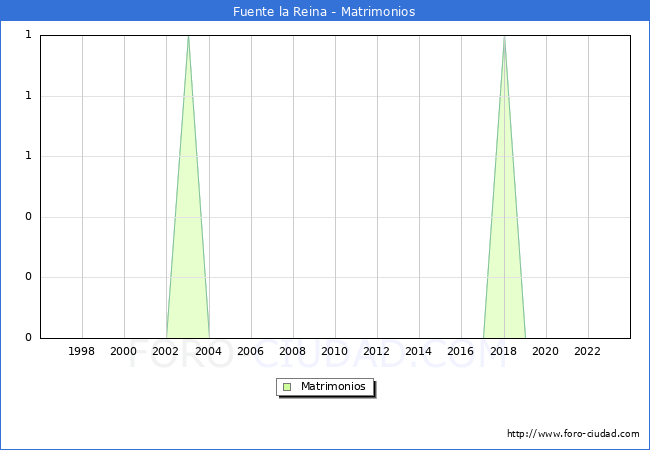
Task: Click the Matrimonios legend label
Action: tap(334, 387)
